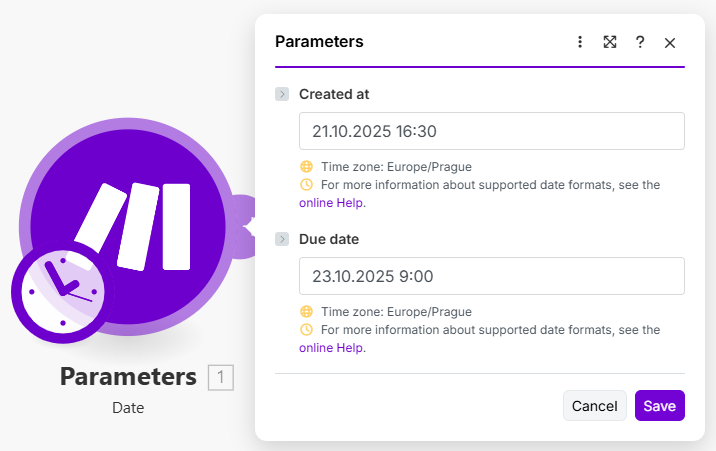Click the Created at date input field

491,131
